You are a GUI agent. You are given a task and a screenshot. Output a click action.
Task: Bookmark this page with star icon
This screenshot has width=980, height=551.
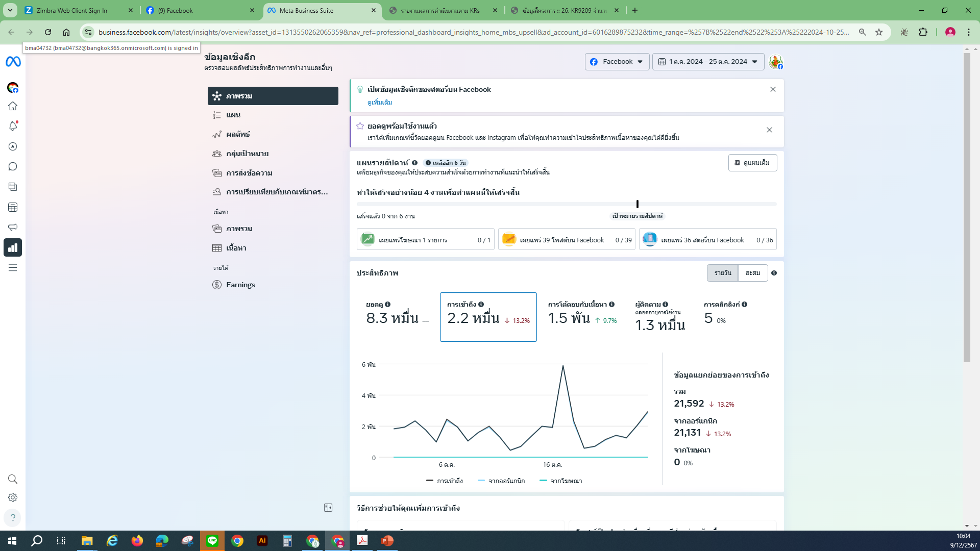879,32
